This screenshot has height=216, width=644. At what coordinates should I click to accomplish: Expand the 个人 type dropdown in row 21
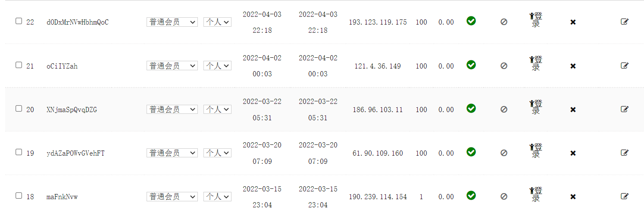217,66
